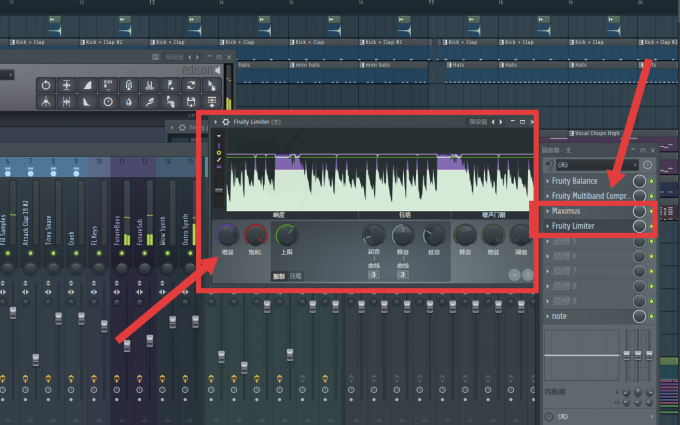Switch to the 限制 limit tab
680x425 pixels.
click(x=279, y=276)
